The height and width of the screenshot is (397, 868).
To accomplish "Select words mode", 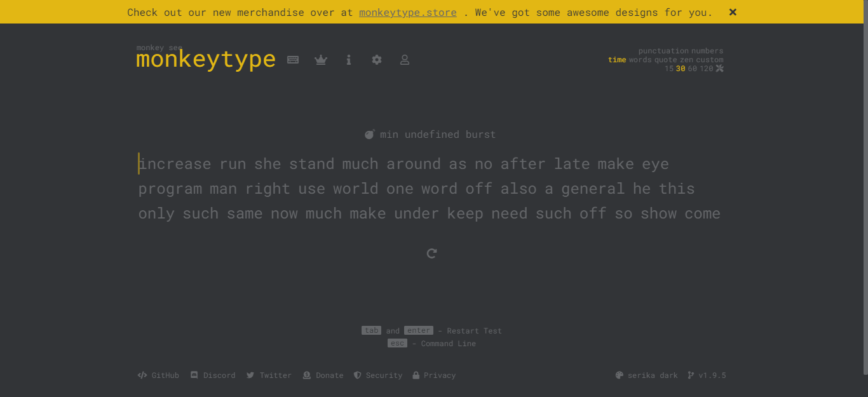I will (x=641, y=60).
